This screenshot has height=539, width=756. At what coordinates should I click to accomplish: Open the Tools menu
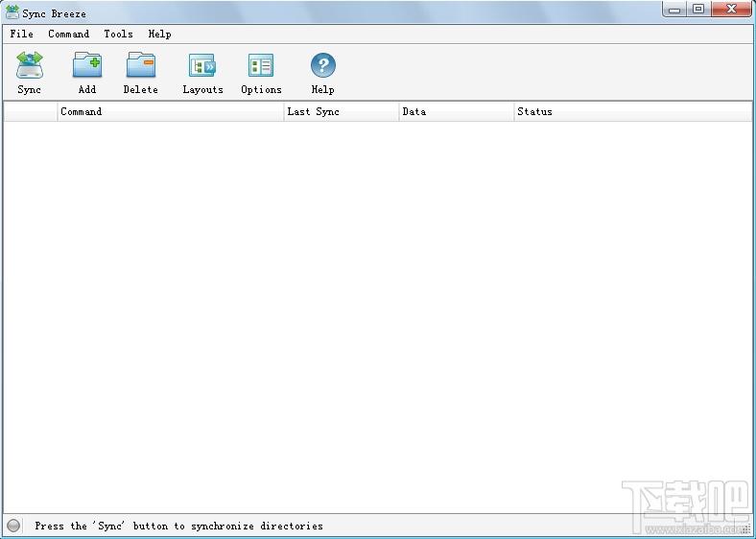[x=118, y=34]
